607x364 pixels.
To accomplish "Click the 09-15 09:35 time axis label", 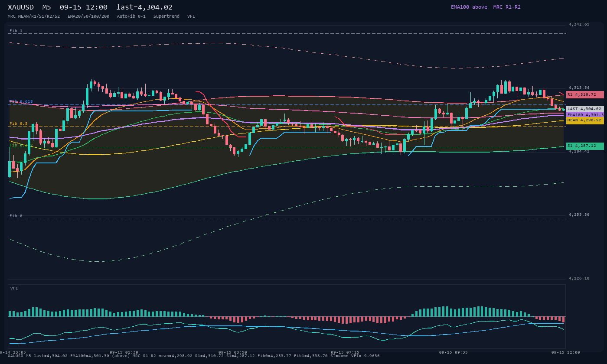I will pyautogui.click(x=454, y=352).
